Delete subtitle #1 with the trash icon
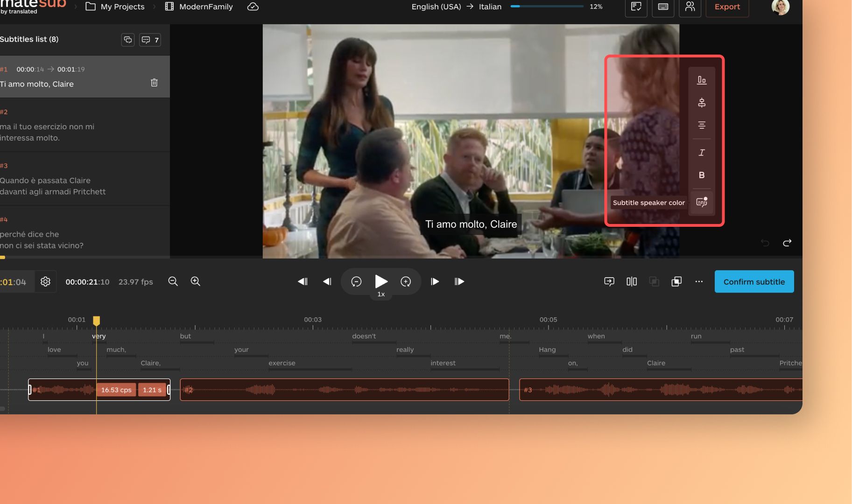Image resolution: width=852 pixels, height=504 pixels. pyautogui.click(x=154, y=83)
